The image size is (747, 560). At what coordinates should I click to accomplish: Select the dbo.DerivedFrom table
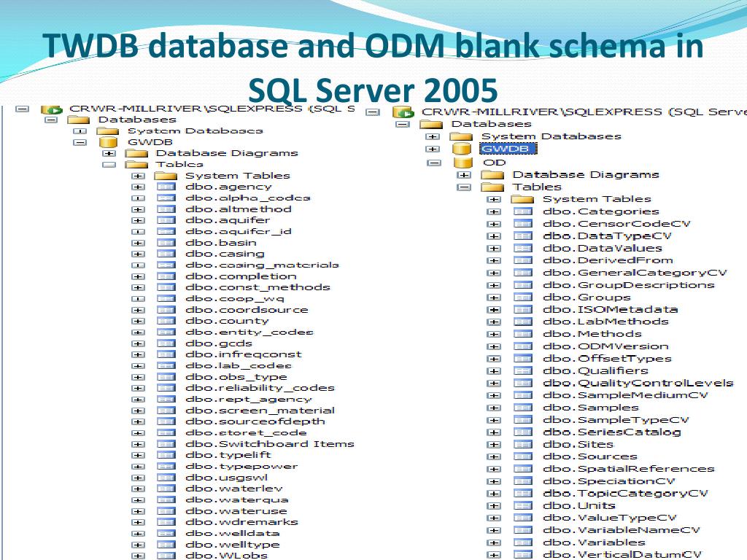point(608,260)
